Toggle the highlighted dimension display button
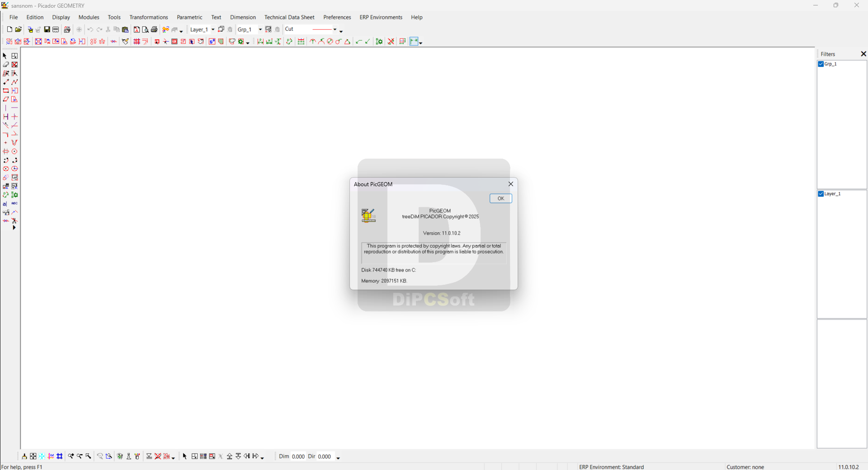This screenshot has width=868, height=470. click(x=414, y=42)
